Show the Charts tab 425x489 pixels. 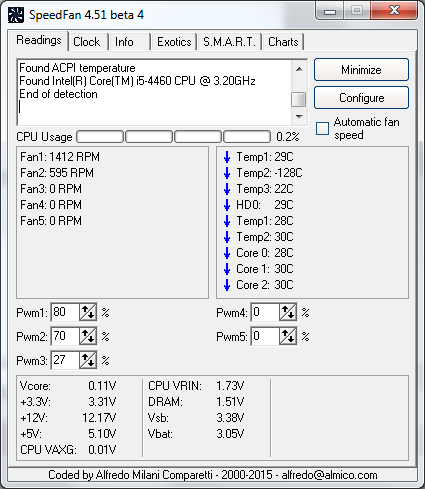(283, 42)
